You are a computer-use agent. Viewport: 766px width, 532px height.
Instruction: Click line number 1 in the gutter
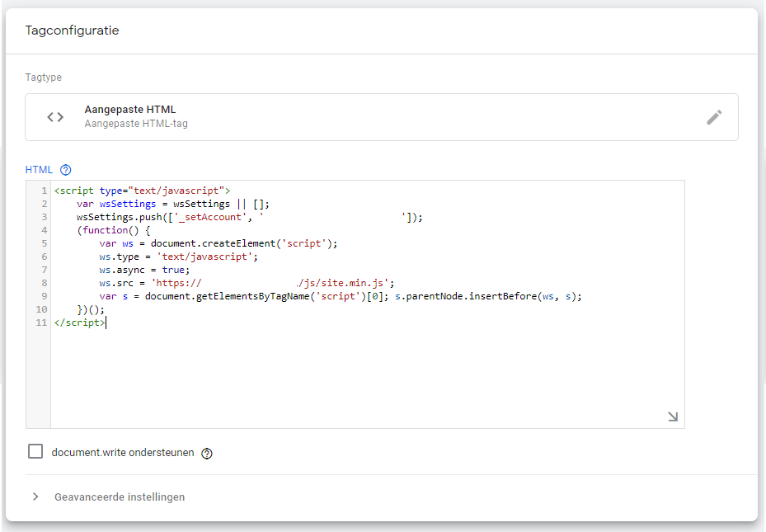(44, 191)
